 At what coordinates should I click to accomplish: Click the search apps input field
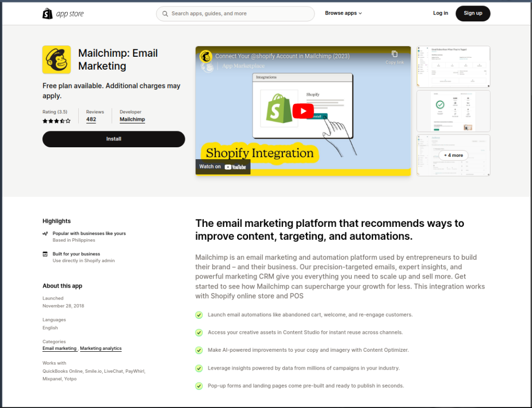235,13
